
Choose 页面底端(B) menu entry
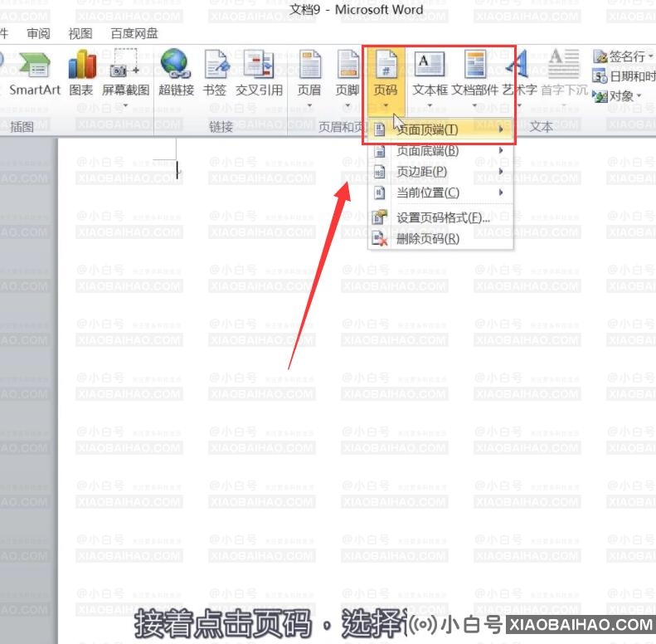coord(440,151)
